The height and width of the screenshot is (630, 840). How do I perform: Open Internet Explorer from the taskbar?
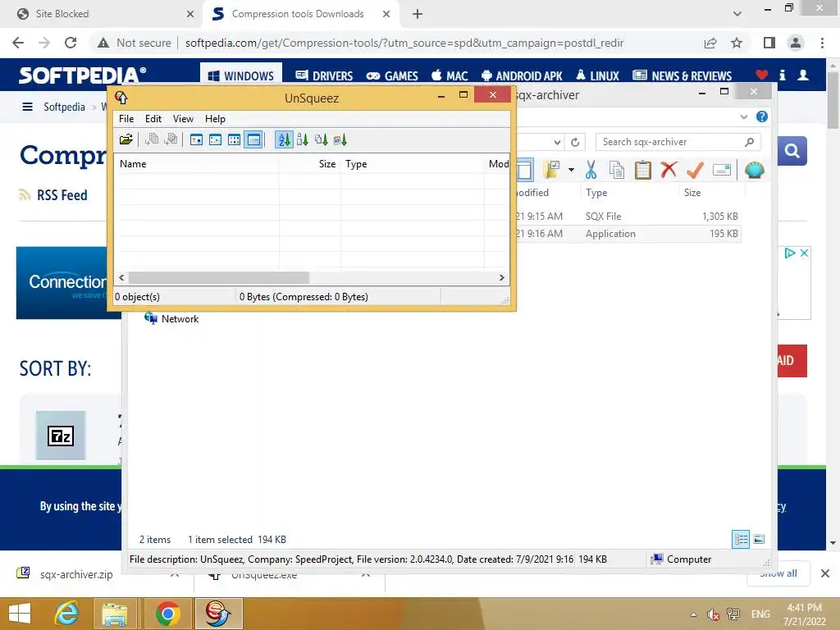(x=67, y=614)
